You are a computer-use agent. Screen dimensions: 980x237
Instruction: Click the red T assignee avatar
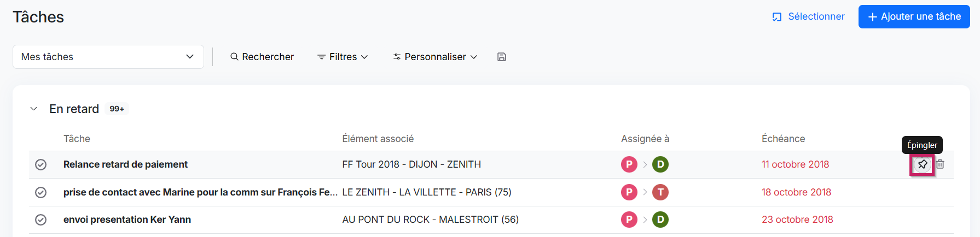pos(660,192)
